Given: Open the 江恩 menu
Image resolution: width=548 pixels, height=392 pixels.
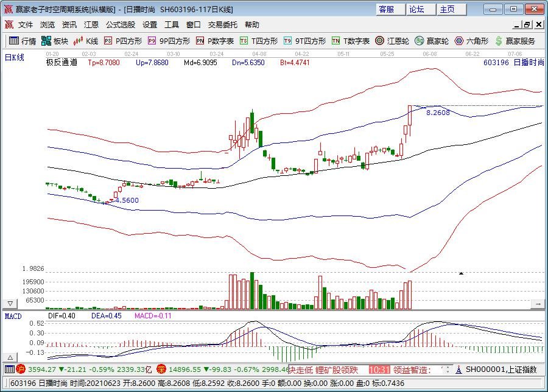Looking at the screenshot, I should tap(91, 24).
